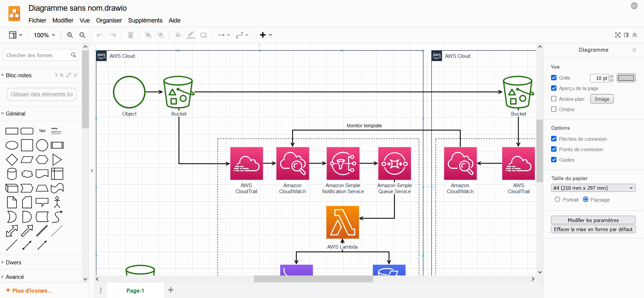The width and height of the screenshot is (644, 298).
Task: Pick the cylinder shape from General palette
Action: point(12,174)
